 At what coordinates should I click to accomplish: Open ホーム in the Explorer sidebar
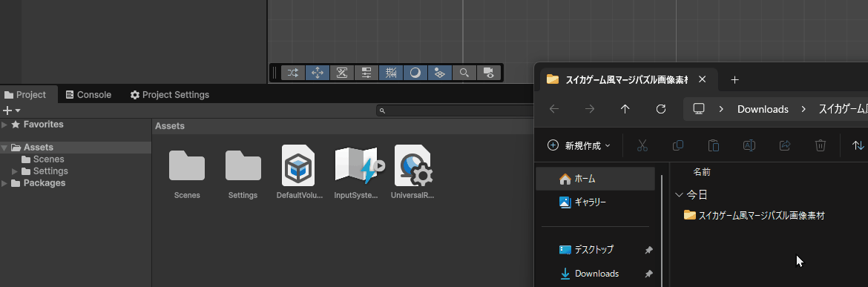click(x=596, y=179)
